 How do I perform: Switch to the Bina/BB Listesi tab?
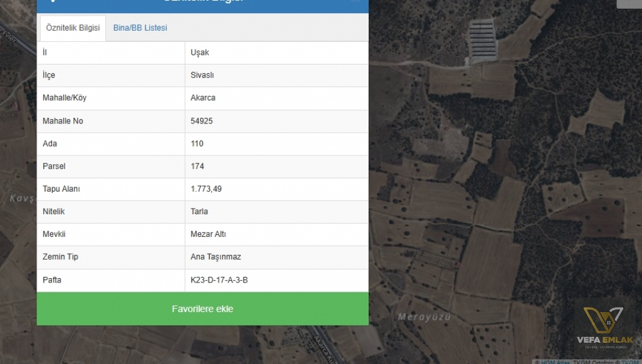pyautogui.click(x=140, y=28)
